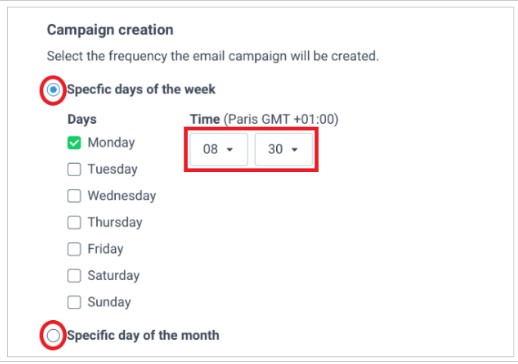Image resolution: width=518 pixels, height=364 pixels.
Task: Click the arrow beside the 08 hour
Action: (x=230, y=150)
